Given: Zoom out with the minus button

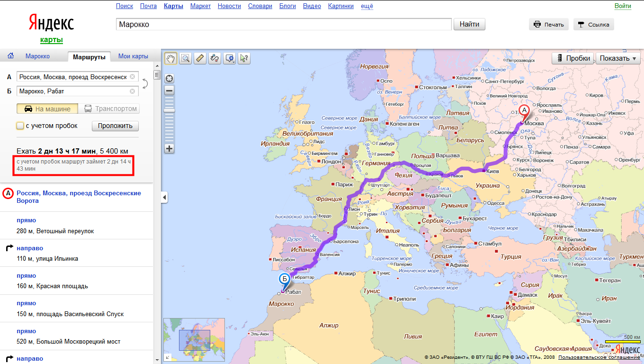Looking at the screenshot, I should pyautogui.click(x=169, y=90).
